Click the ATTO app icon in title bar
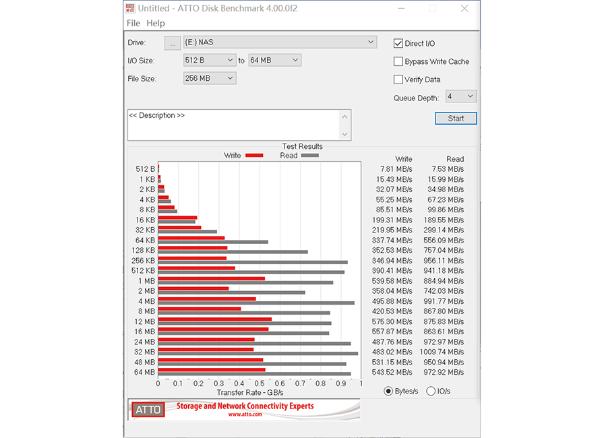This screenshot has width=600, height=438. (130, 8)
